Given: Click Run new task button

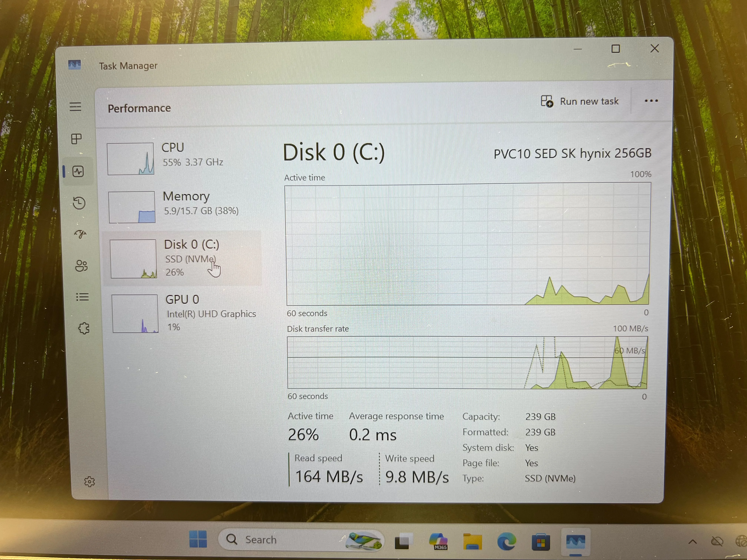Looking at the screenshot, I should point(580,101).
